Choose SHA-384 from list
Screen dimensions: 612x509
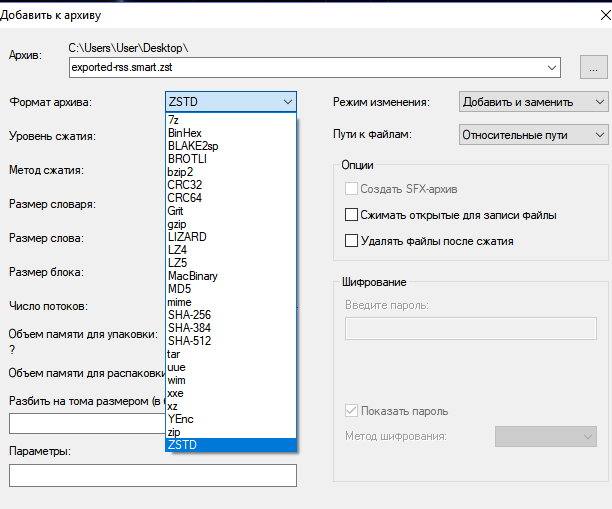click(231, 328)
